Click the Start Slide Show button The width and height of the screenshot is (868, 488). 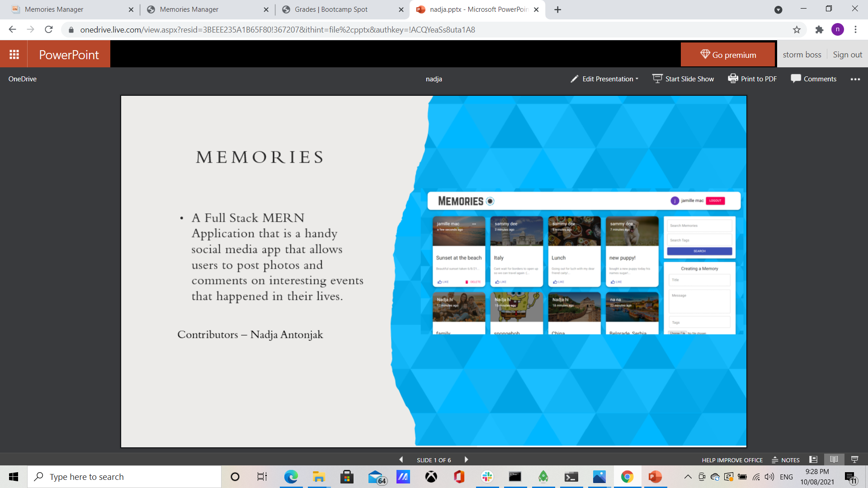click(683, 79)
